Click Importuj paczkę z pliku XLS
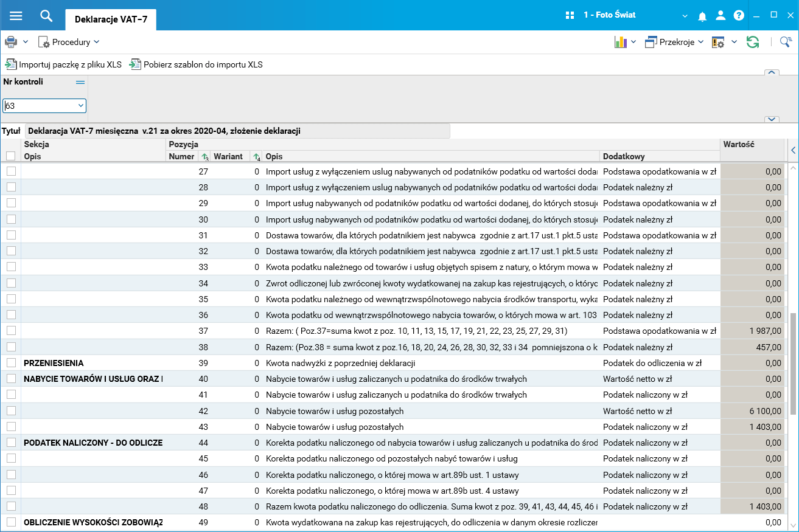 coord(64,64)
